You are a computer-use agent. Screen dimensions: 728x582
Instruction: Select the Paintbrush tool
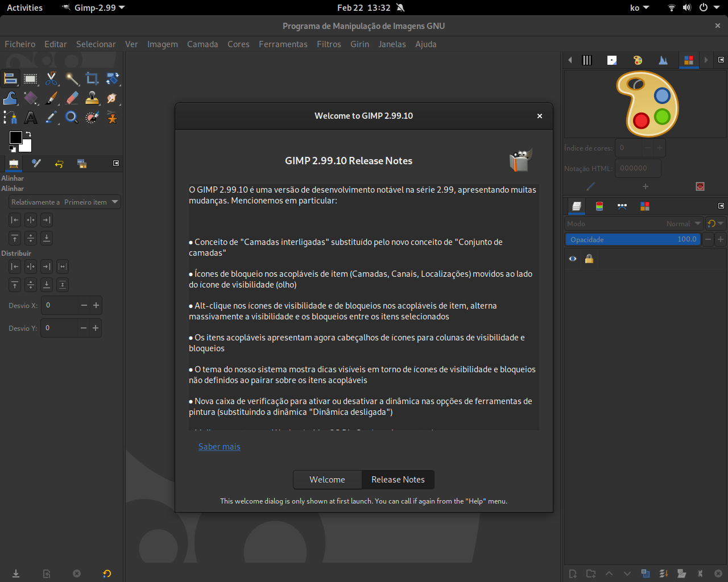pos(51,98)
